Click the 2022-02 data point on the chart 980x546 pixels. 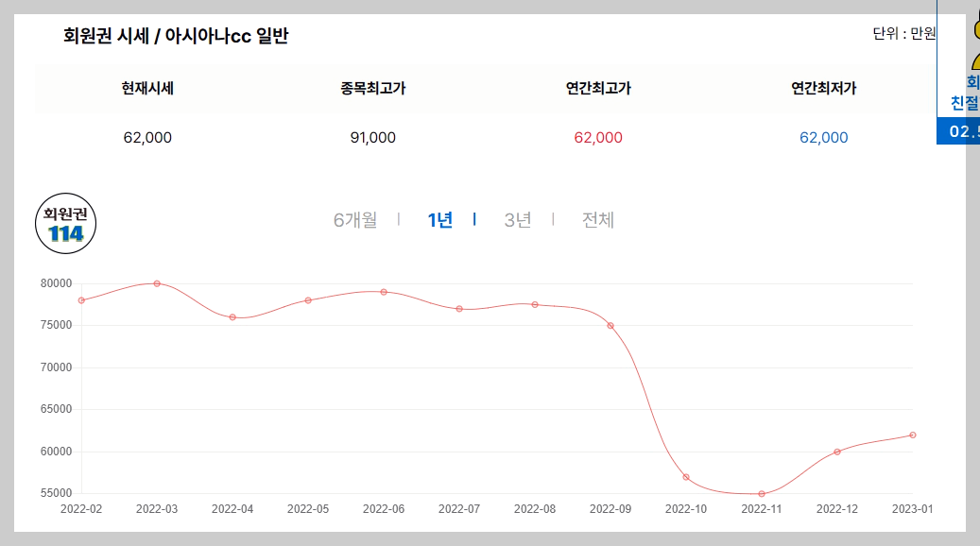point(81,300)
